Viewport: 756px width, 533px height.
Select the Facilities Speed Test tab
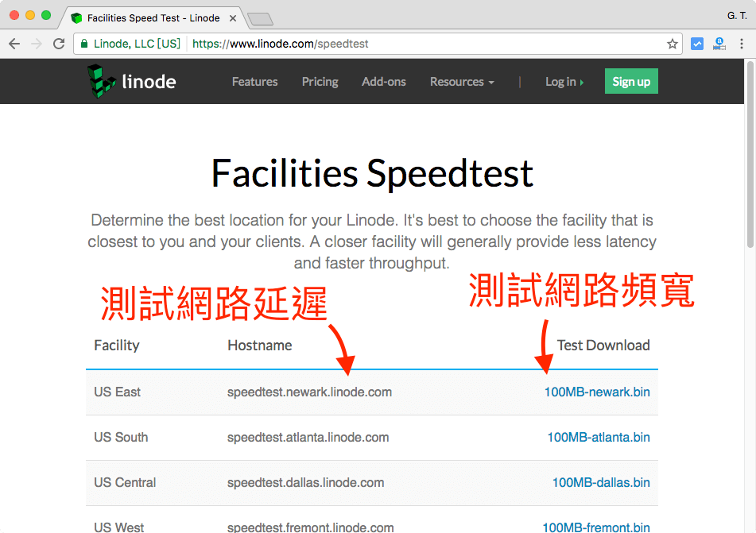coord(151,17)
